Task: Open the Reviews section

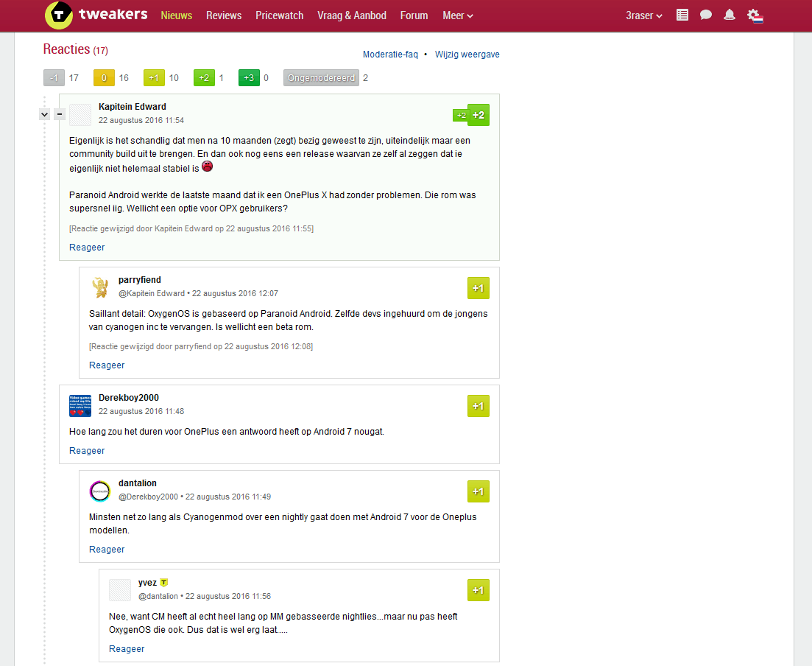Action: (224, 15)
